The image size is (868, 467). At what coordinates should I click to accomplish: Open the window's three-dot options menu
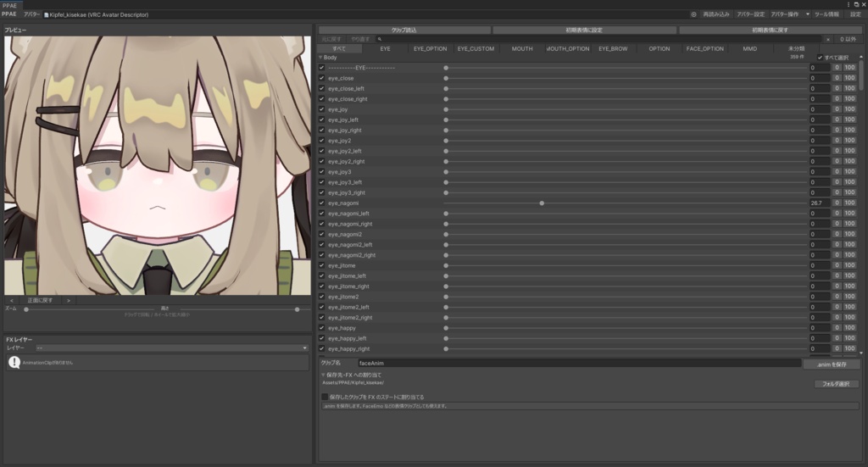848,4
